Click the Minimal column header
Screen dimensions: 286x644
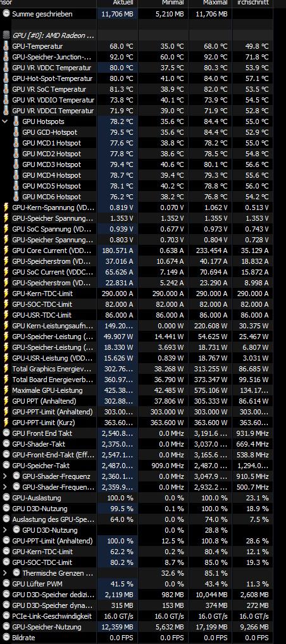point(163,3)
